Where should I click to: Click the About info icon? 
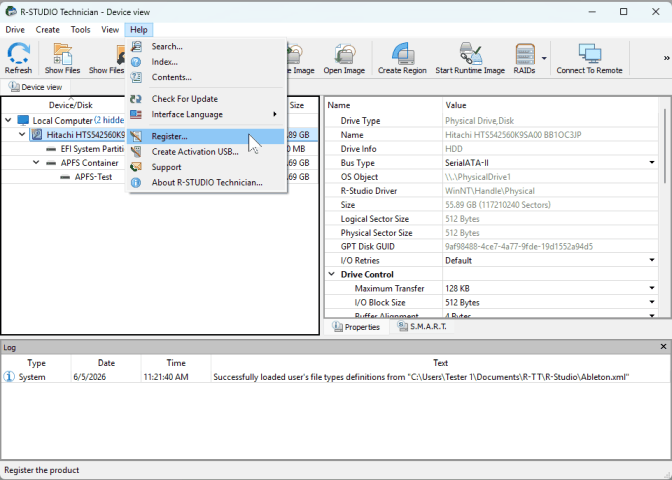coord(136,183)
